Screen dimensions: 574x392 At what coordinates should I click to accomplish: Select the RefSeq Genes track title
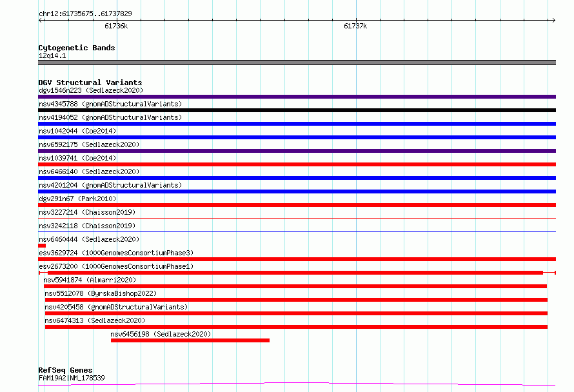click(65, 370)
